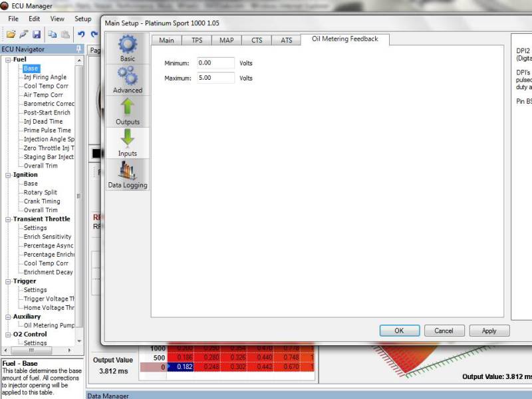Click the Undo arrow toolbar icon
This screenshot has width=532, height=399.
(x=81, y=35)
